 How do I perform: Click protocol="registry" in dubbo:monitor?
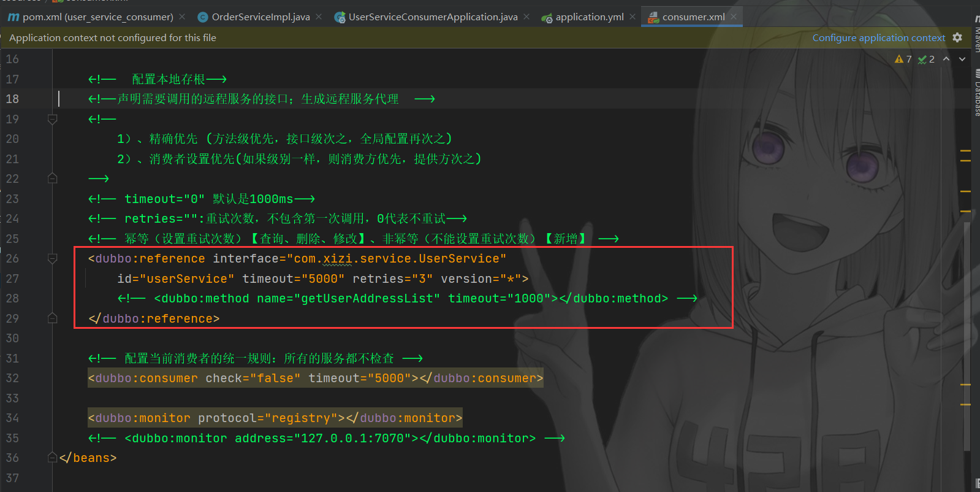(x=268, y=418)
